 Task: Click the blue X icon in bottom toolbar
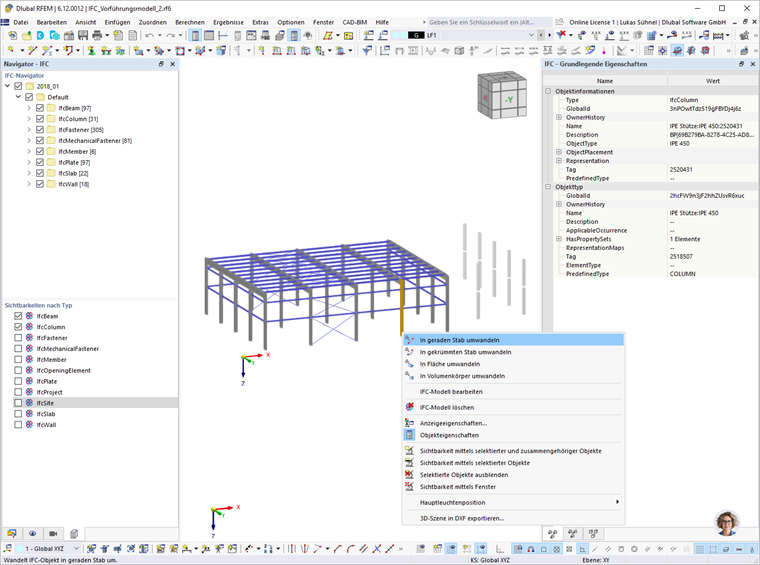(x=377, y=549)
